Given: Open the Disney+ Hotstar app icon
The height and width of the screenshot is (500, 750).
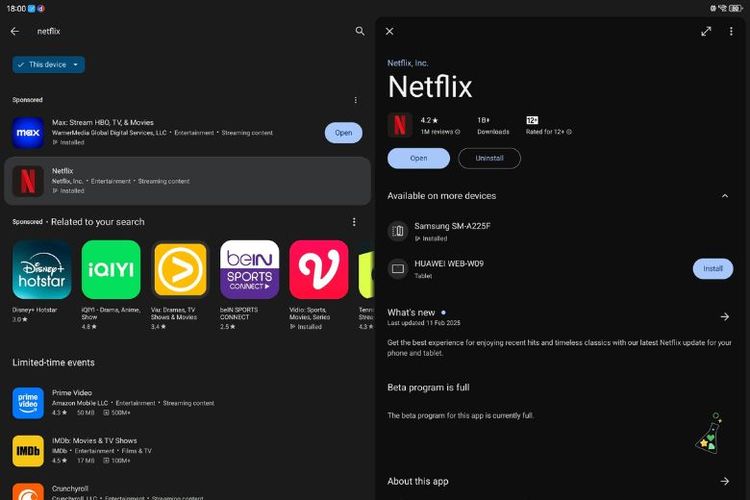Looking at the screenshot, I should coord(41,269).
